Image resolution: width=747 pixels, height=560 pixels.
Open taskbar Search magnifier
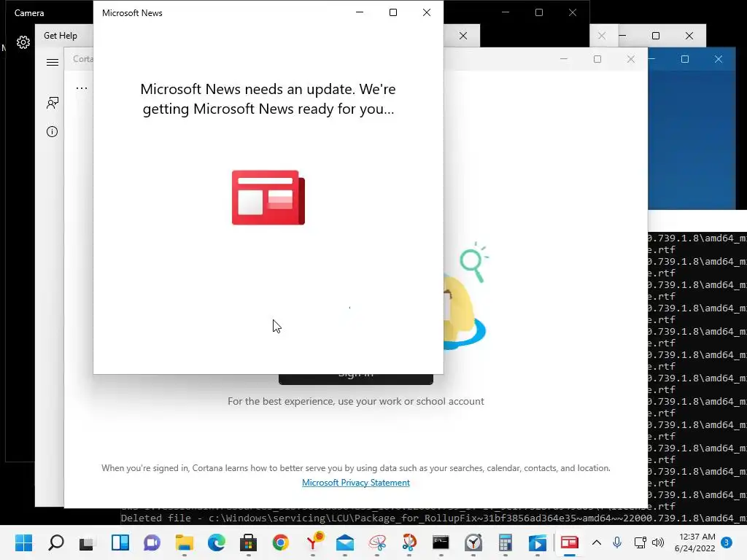pos(55,542)
